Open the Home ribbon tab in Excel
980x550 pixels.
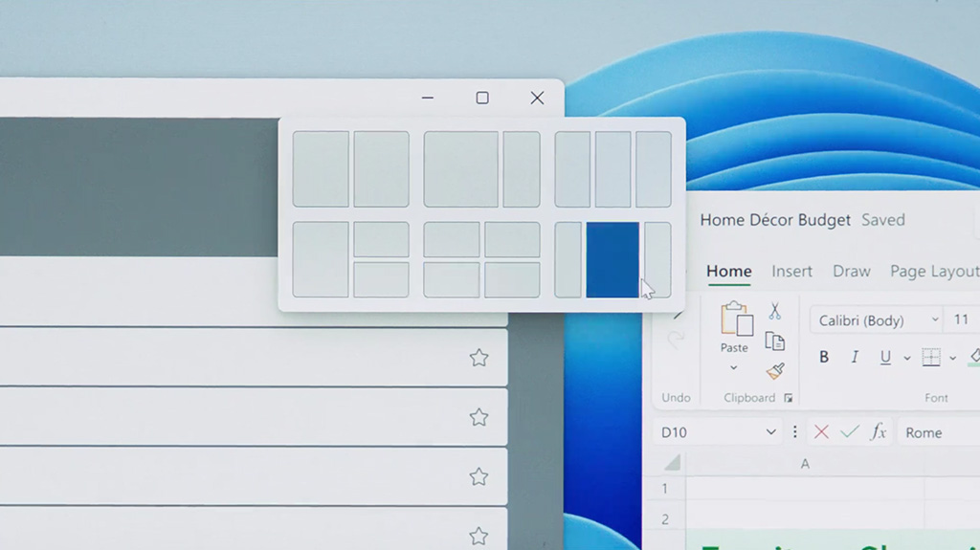(728, 272)
